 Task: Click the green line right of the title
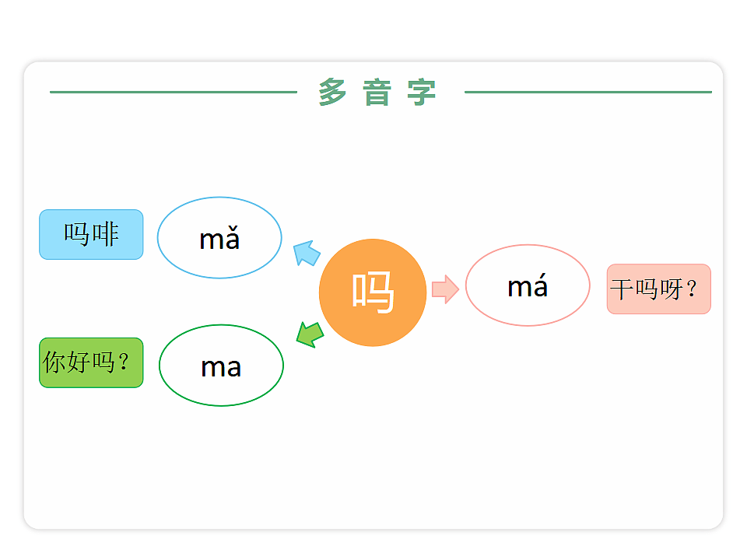click(x=587, y=92)
